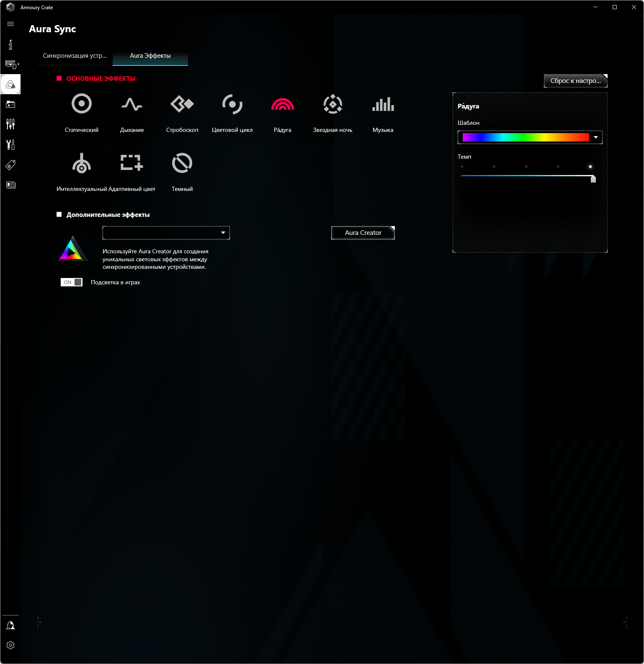Click the Aura Creator prism logo
The width and height of the screenshot is (644, 664).
point(73,248)
